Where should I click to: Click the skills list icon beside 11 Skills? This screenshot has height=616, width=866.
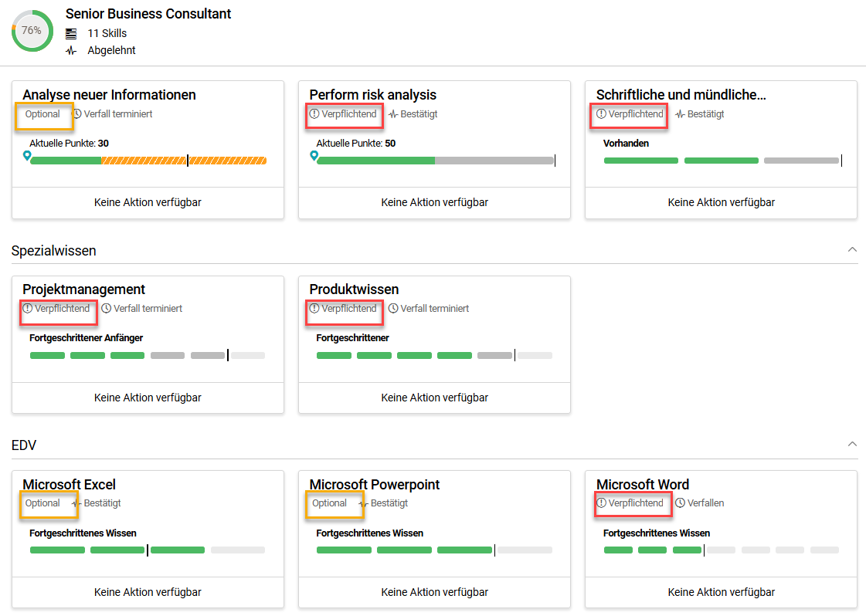[71, 33]
